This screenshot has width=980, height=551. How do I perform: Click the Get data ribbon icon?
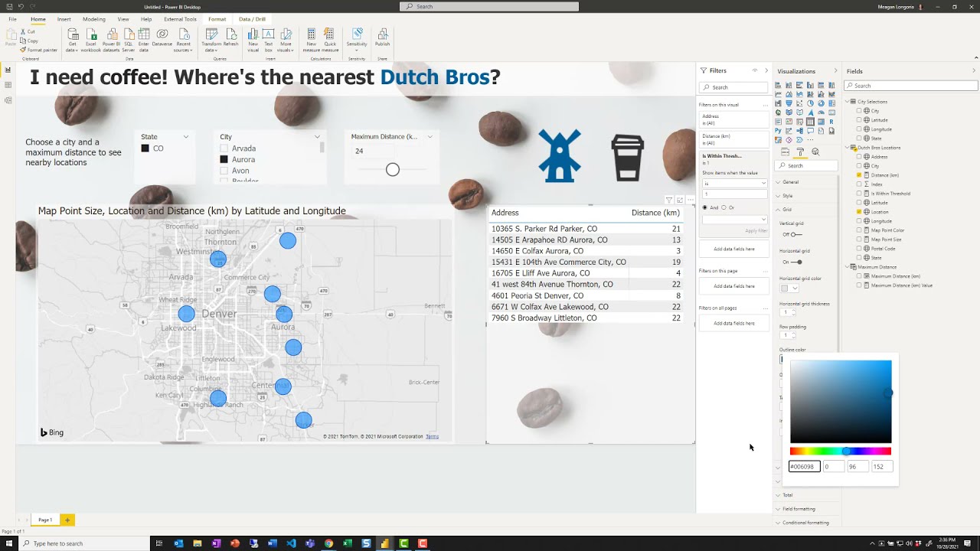click(73, 39)
